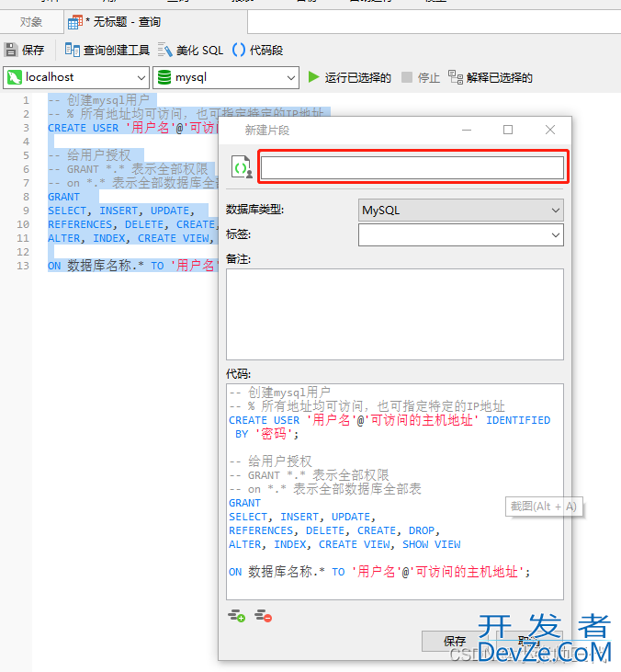
Task: Open the localhost connection dropdown
Action: [76, 77]
